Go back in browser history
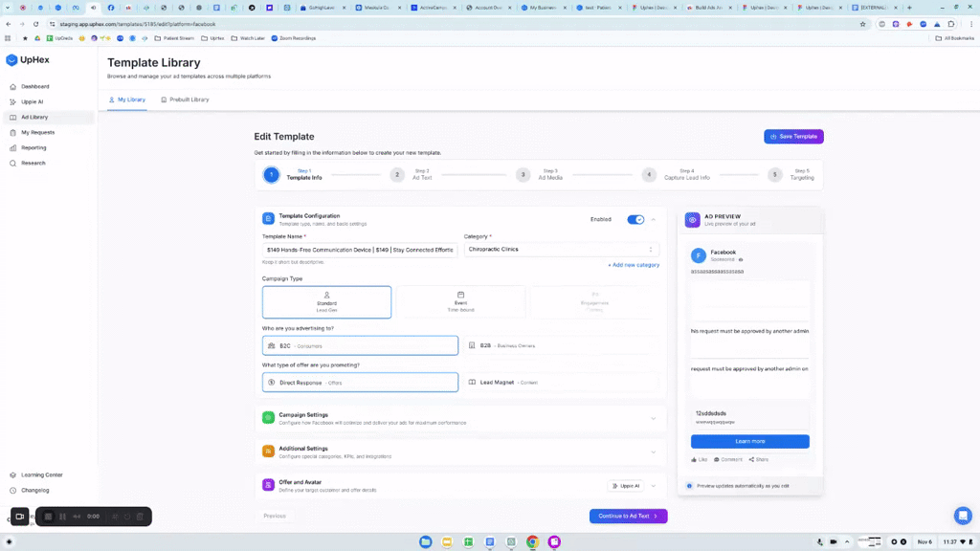Screen dimensions: 980x551 click(8, 24)
